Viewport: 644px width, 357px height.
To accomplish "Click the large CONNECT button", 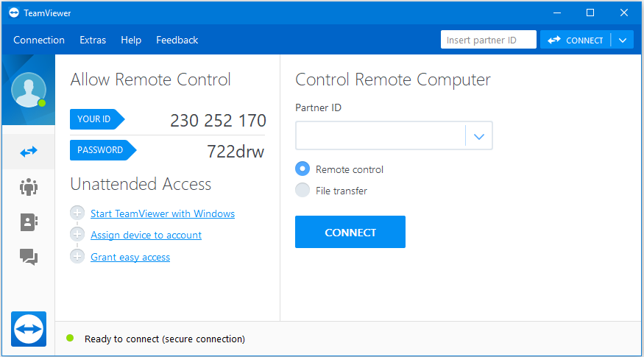I will 350,232.
